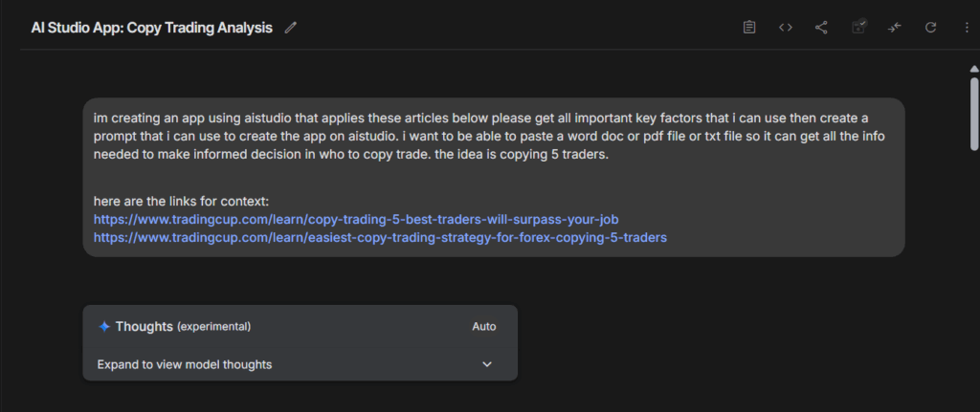Open the share prompt icon
The width and height of the screenshot is (980, 412).
(x=821, y=28)
